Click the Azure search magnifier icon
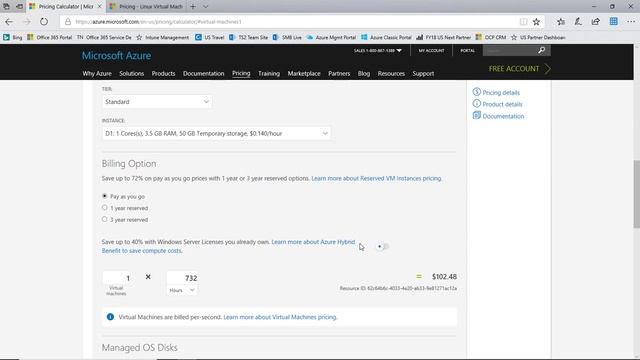 click(x=542, y=50)
